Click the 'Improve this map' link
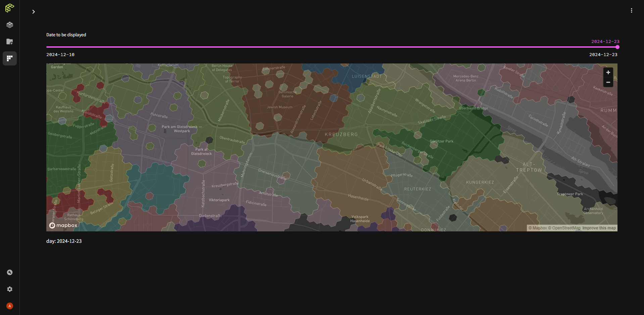The height and width of the screenshot is (315, 644). pyautogui.click(x=599, y=228)
